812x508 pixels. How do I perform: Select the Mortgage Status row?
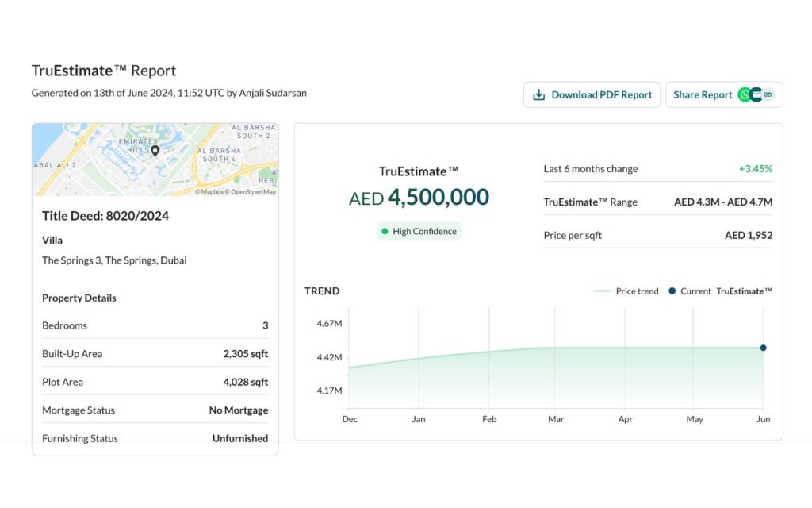[155, 410]
